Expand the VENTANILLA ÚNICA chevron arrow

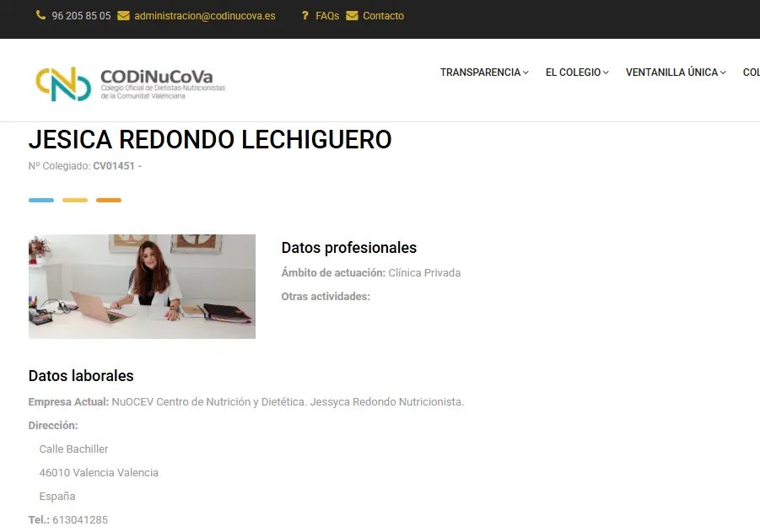coord(723,73)
